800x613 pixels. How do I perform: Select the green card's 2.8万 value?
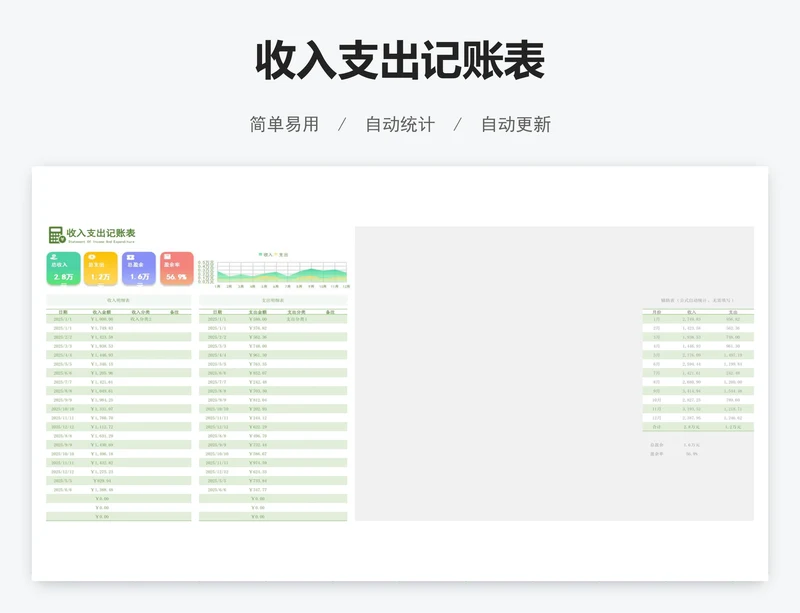(63, 277)
